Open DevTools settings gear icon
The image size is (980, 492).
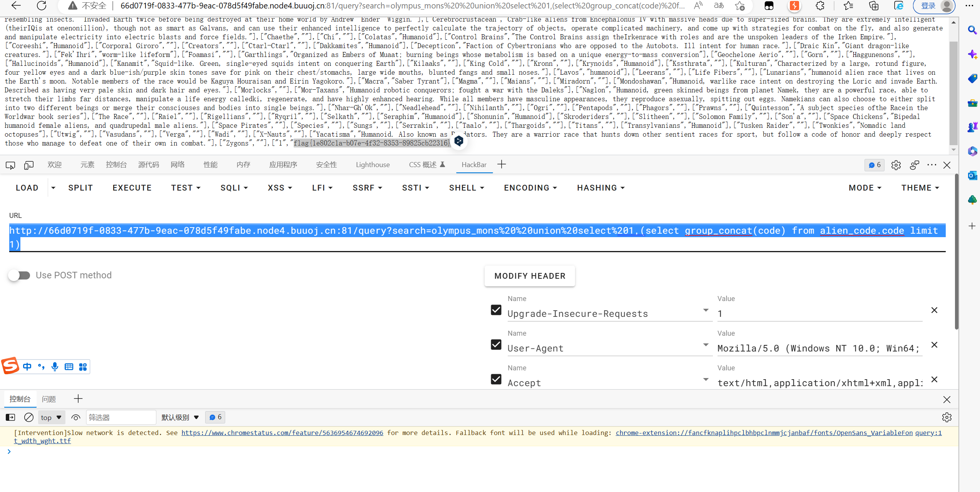pyautogui.click(x=896, y=165)
